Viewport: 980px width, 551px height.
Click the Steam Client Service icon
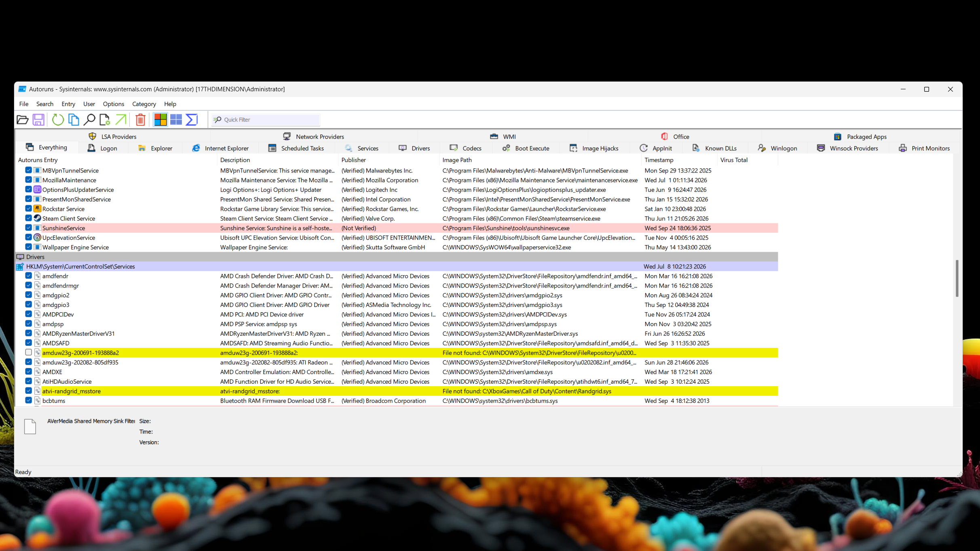[37, 218]
